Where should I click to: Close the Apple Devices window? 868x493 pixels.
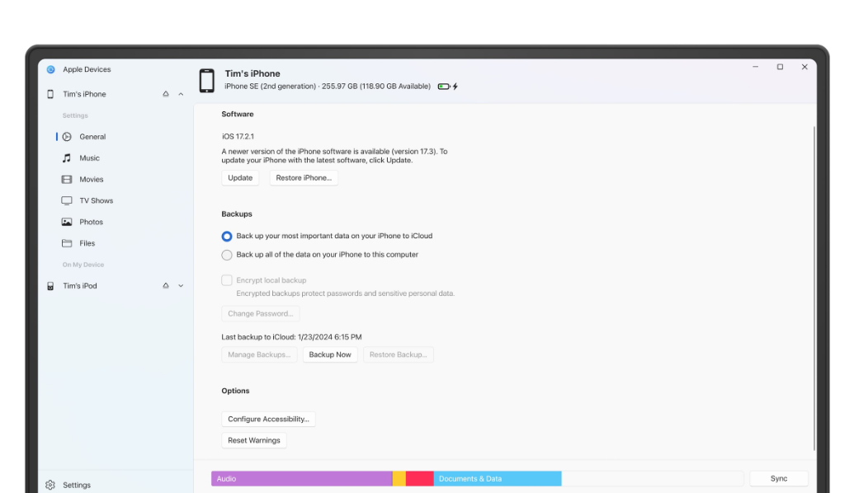pos(804,67)
